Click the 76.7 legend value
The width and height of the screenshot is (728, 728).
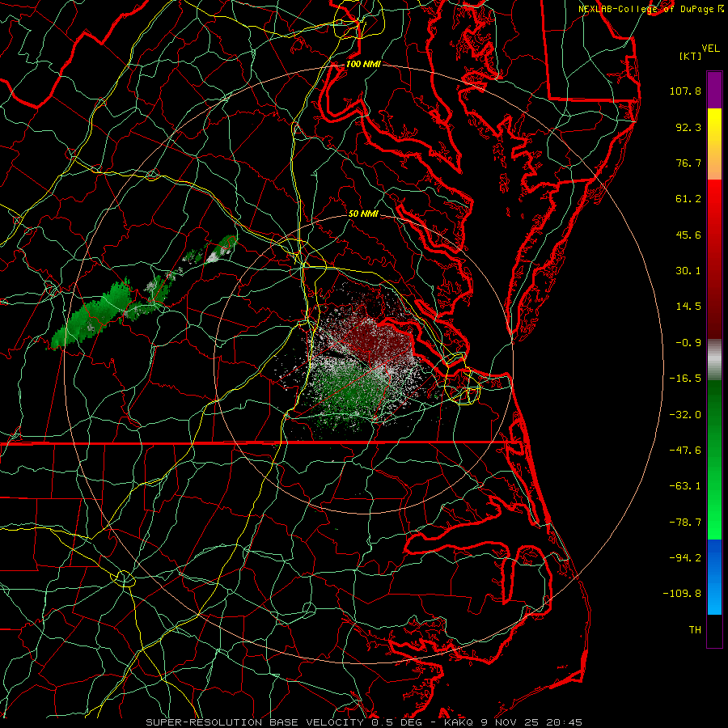[x=688, y=163]
